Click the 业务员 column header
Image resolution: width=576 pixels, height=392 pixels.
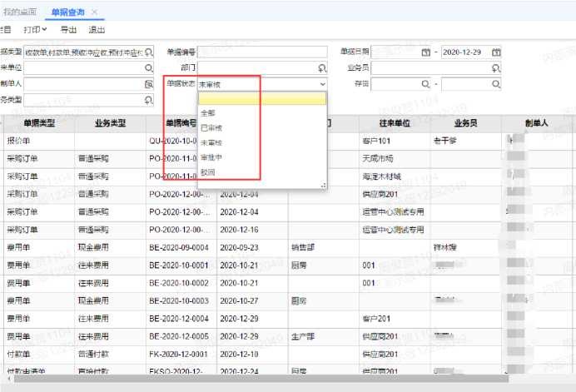(x=465, y=123)
